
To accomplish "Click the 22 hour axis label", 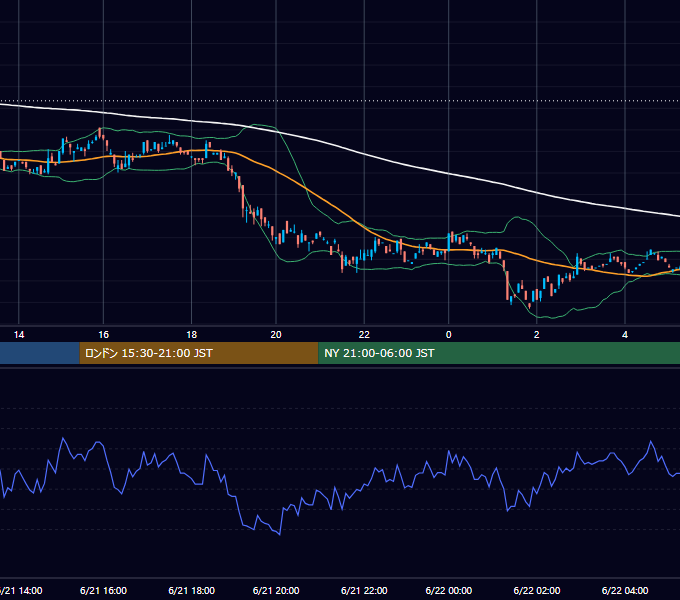I will pos(364,335).
